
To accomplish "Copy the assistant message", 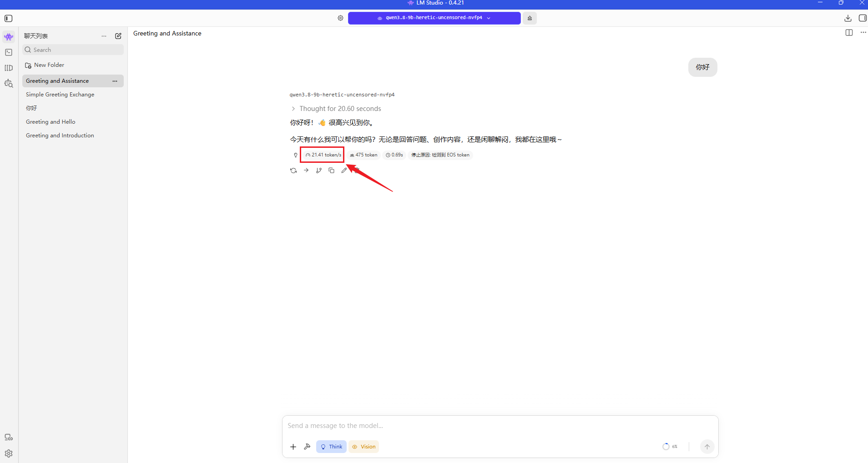I will pyautogui.click(x=332, y=171).
